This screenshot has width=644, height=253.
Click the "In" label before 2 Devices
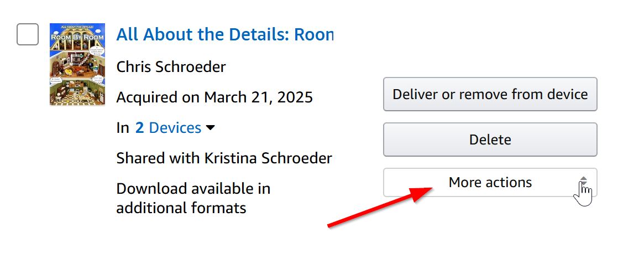[x=123, y=128]
